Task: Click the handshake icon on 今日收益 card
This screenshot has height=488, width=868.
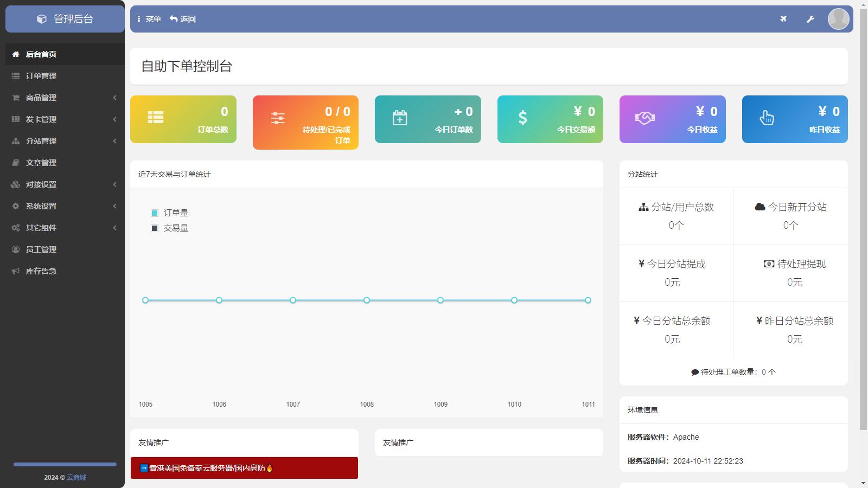Action: click(644, 116)
